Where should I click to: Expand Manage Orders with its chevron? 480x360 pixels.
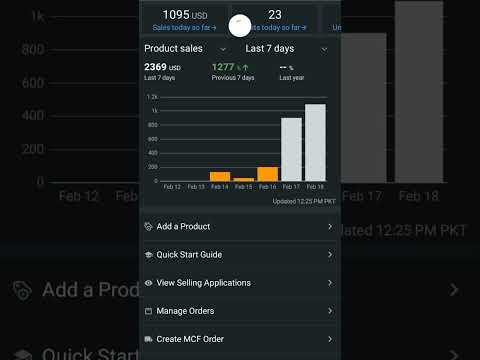330,311
